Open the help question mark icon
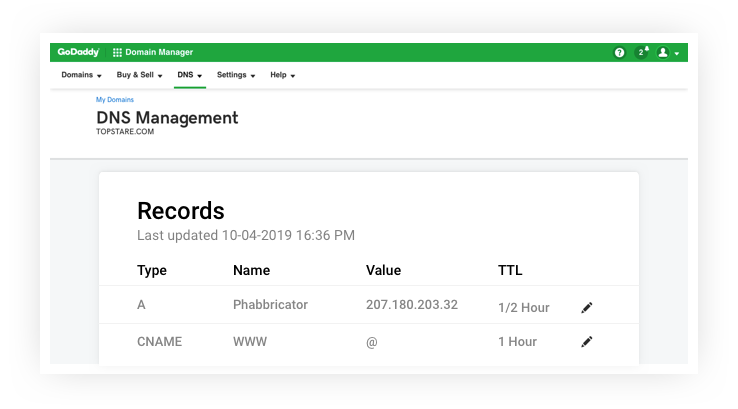 pyautogui.click(x=619, y=52)
